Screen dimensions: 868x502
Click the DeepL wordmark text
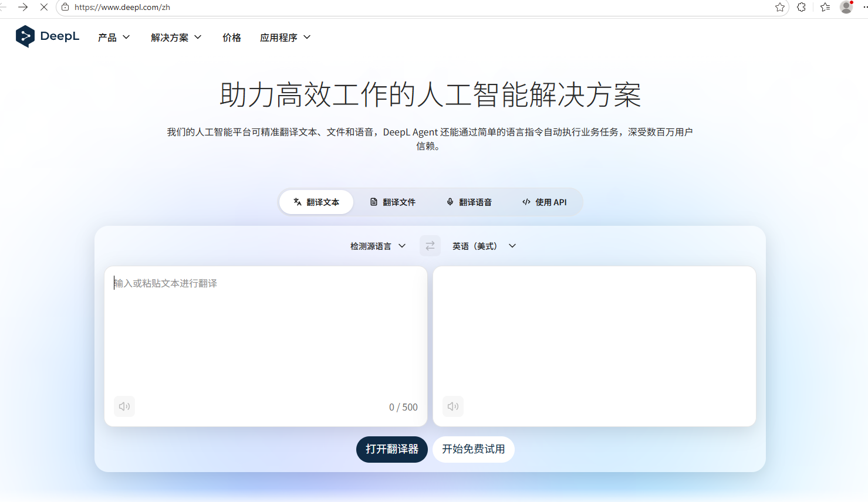point(60,36)
